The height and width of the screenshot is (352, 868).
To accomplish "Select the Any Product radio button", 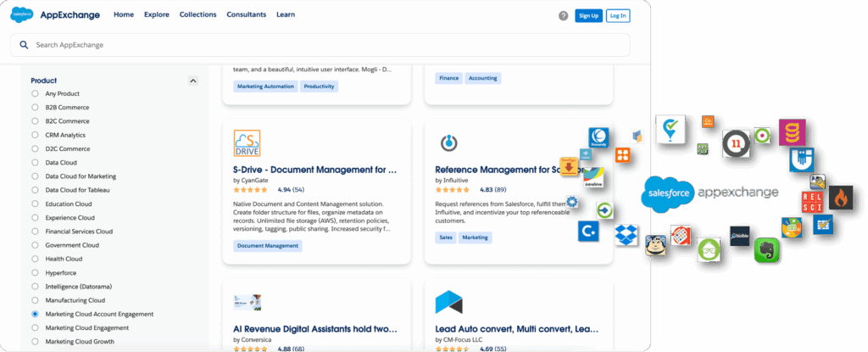I will pos(35,93).
